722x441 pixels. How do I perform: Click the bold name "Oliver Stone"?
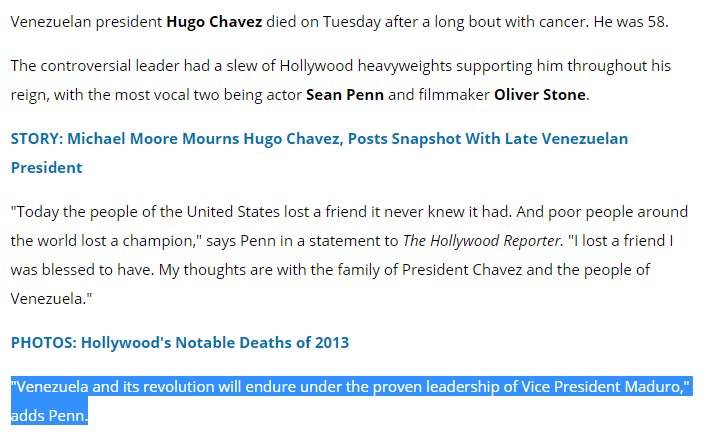(539, 95)
